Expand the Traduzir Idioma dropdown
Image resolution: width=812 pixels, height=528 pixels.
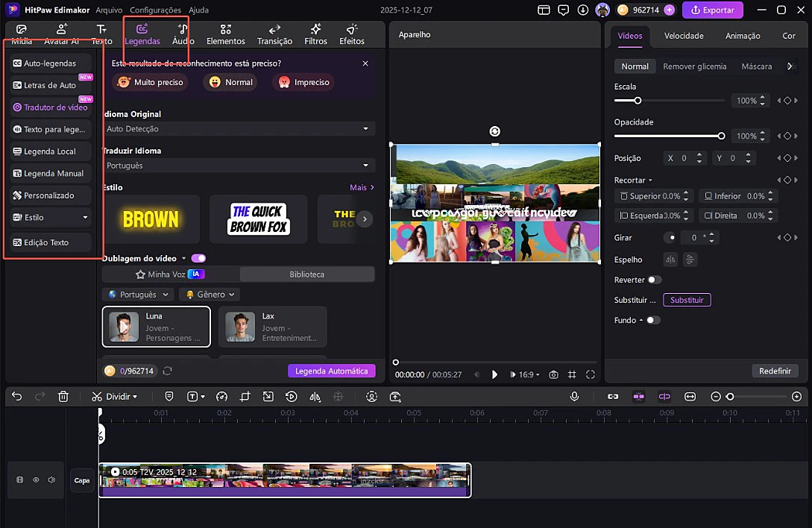tap(238, 166)
